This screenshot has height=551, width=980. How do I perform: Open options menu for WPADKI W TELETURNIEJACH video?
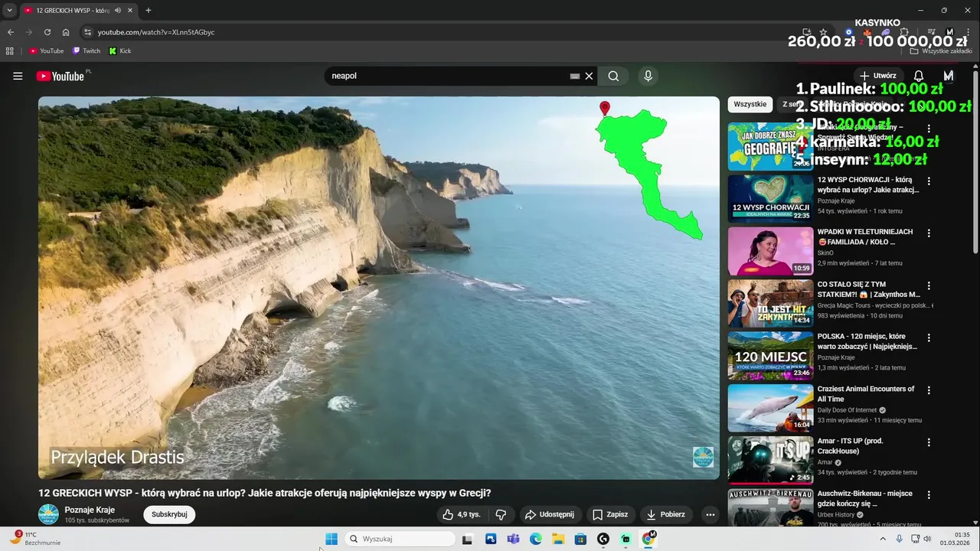[x=929, y=233]
